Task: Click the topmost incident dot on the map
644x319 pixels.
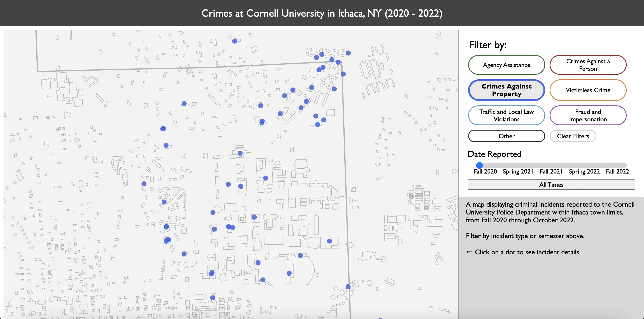Action: click(x=235, y=41)
